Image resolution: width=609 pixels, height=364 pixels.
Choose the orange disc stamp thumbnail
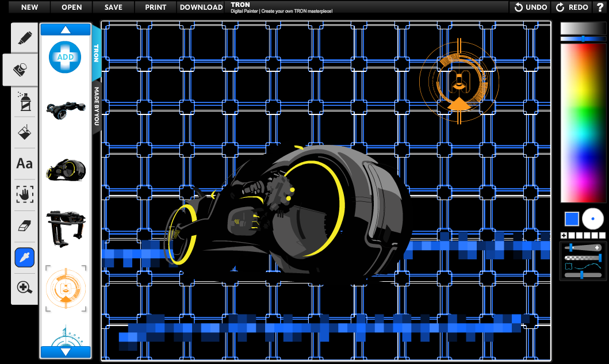(x=66, y=288)
